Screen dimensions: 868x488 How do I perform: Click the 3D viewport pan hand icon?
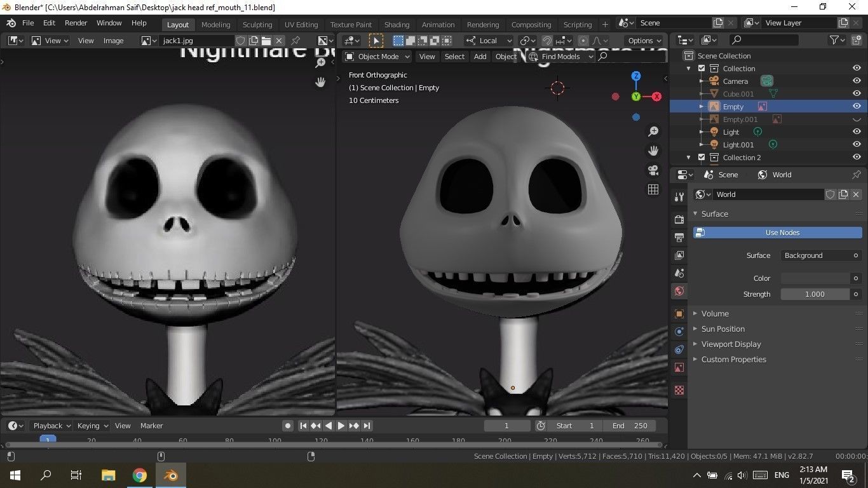[x=653, y=151]
